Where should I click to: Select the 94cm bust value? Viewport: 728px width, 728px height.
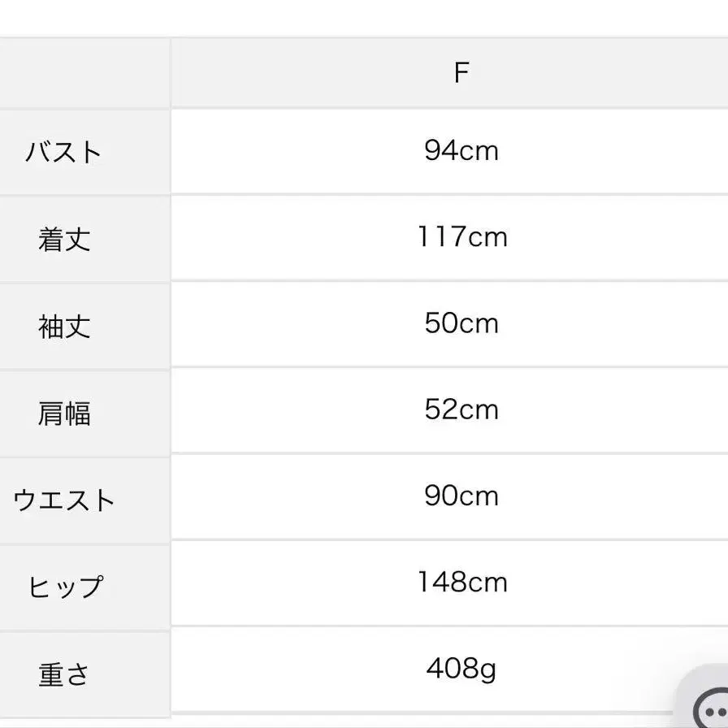461,151
